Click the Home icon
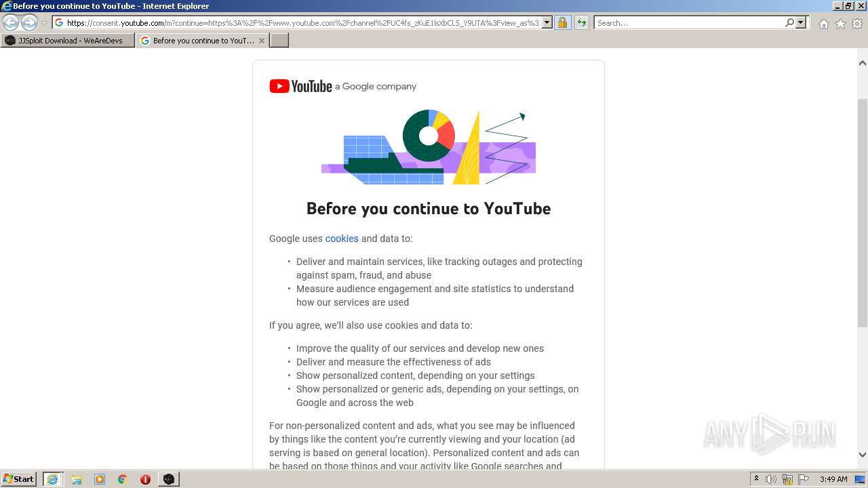The width and height of the screenshot is (868, 488). pyautogui.click(x=823, y=24)
